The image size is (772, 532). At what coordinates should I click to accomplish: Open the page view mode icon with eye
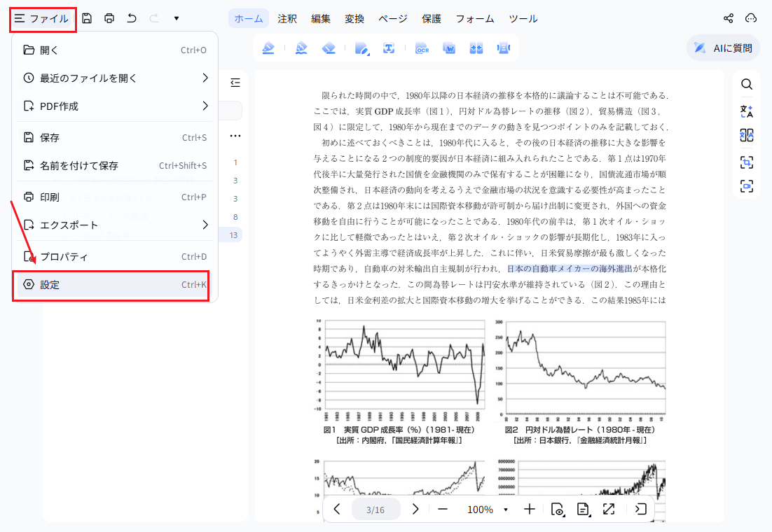558,510
